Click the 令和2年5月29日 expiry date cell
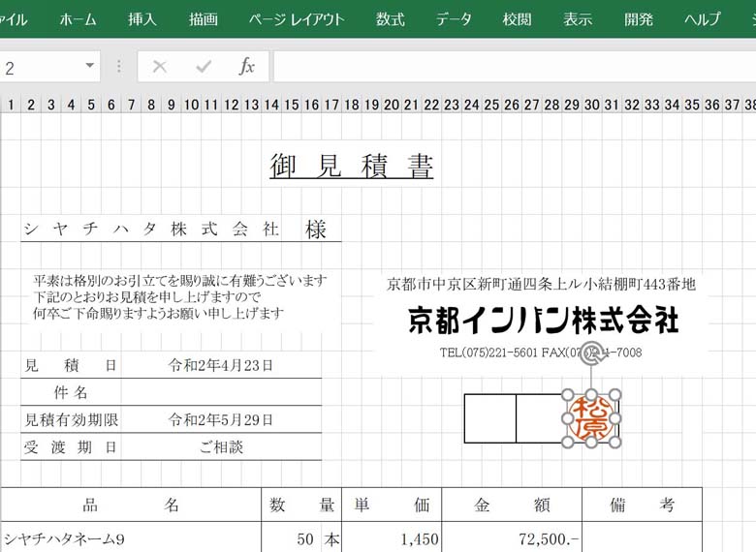 (221, 419)
